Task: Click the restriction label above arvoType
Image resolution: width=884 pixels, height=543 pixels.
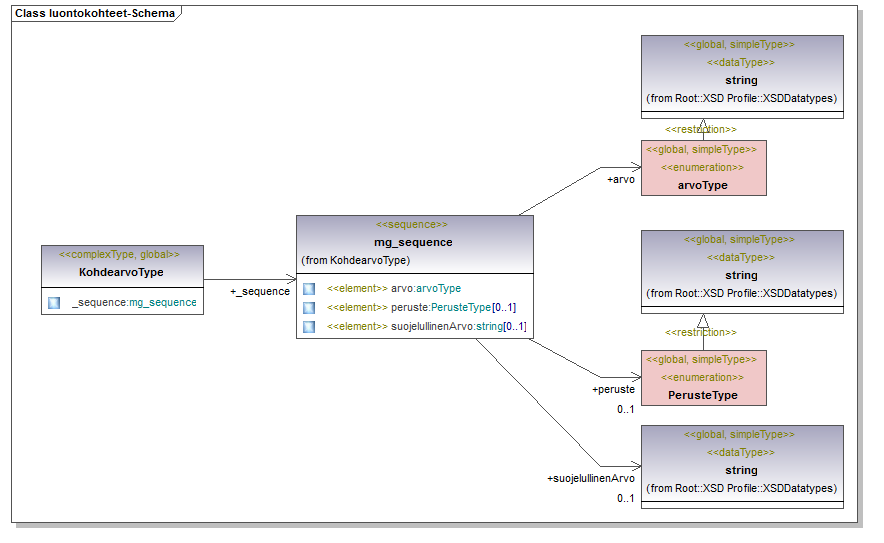Action: [x=701, y=130]
